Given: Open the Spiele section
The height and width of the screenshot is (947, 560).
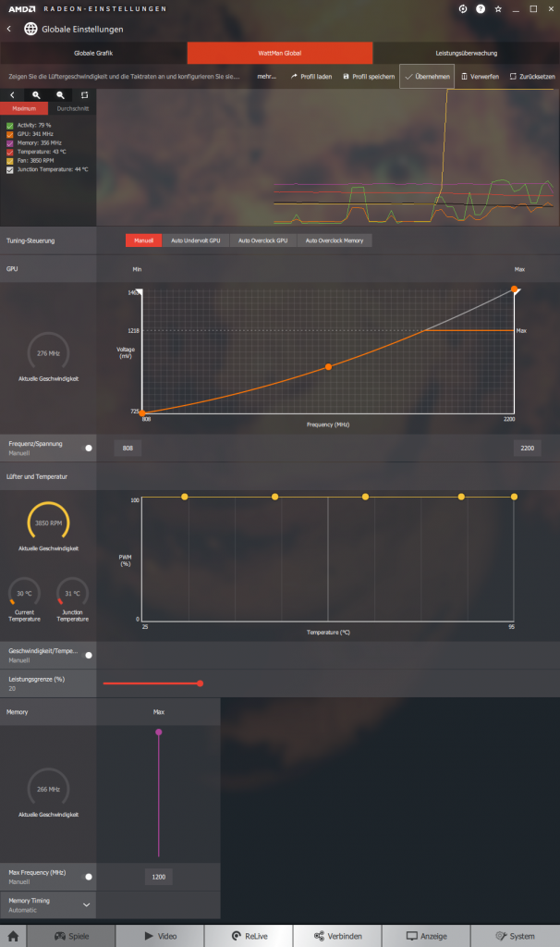Looking at the screenshot, I should [x=71, y=936].
